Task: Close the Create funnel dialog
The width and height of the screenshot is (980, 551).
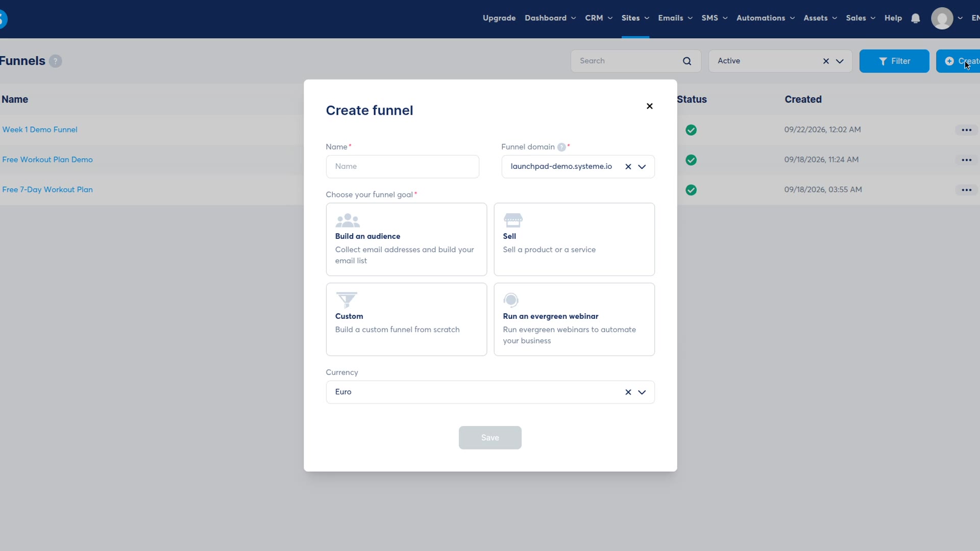Action: [649, 106]
